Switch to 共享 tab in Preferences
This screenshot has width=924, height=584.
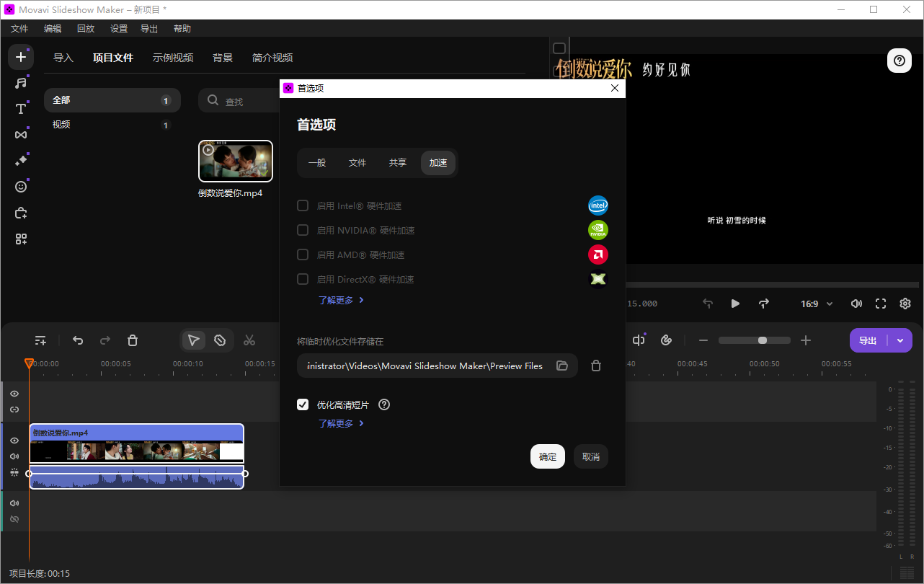398,163
